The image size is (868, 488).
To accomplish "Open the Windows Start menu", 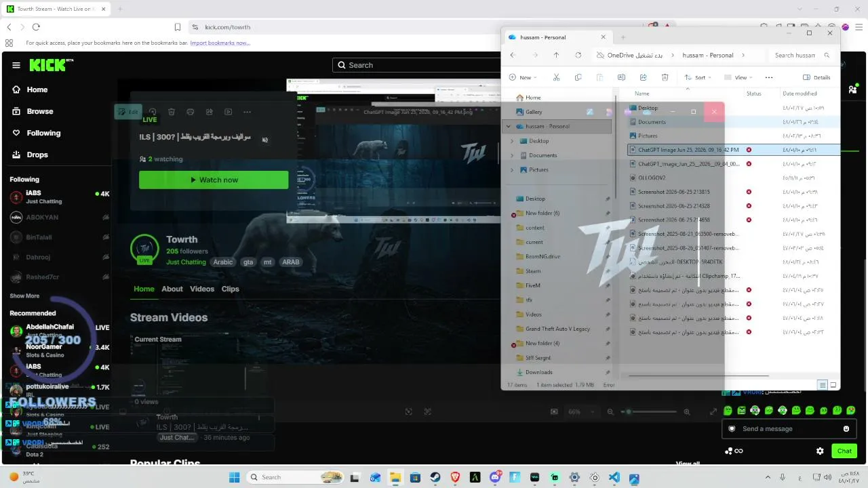I will (234, 477).
